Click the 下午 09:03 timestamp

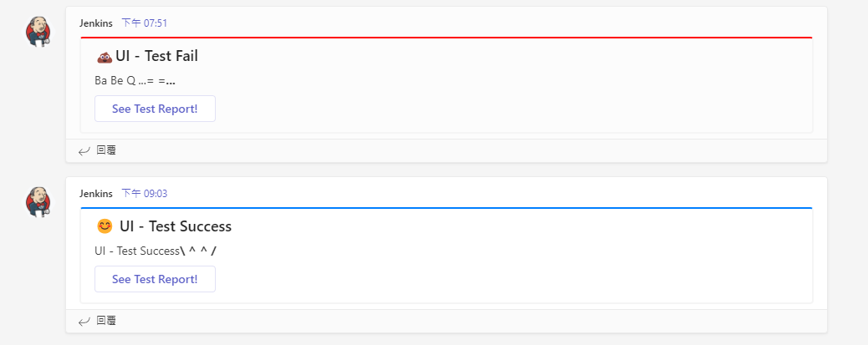pyautogui.click(x=144, y=194)
